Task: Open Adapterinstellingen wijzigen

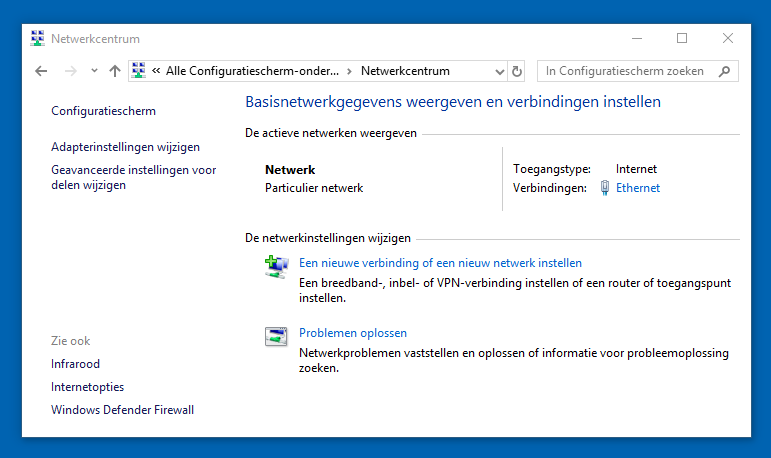Action: (x=125, y=147)
